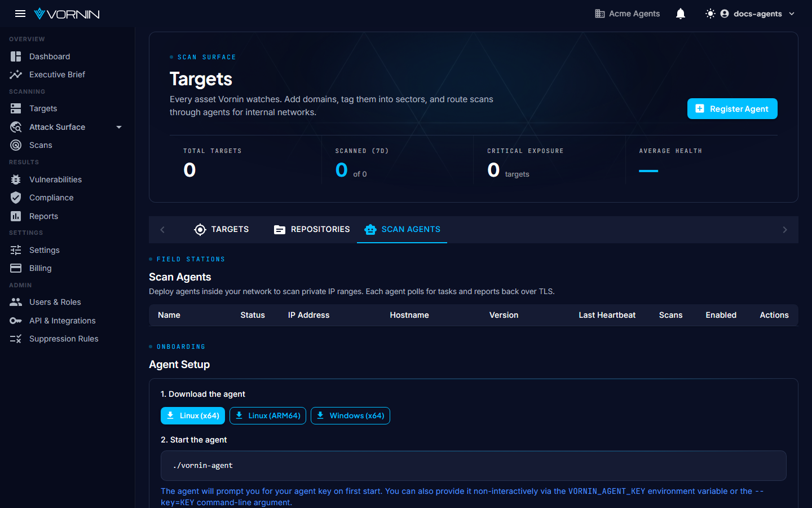Image resolution: width=812 pixels, height=508 pixels.
Task: Click the API key icon
Action: pyautogui.click(x=16, y=321)
